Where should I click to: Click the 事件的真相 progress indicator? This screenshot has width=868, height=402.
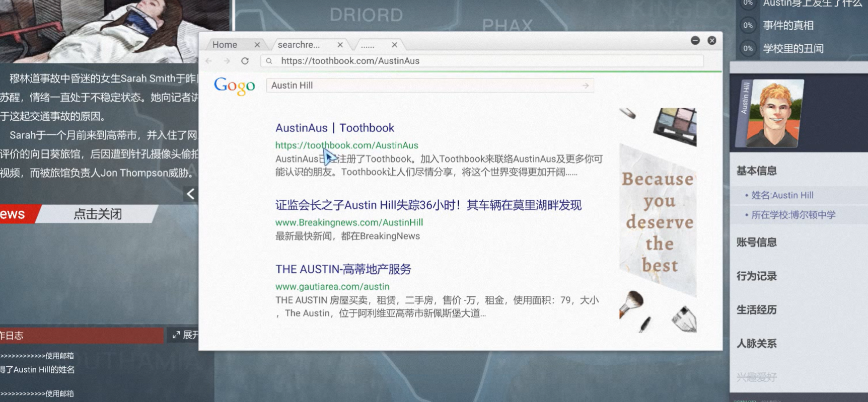[748, 25]
